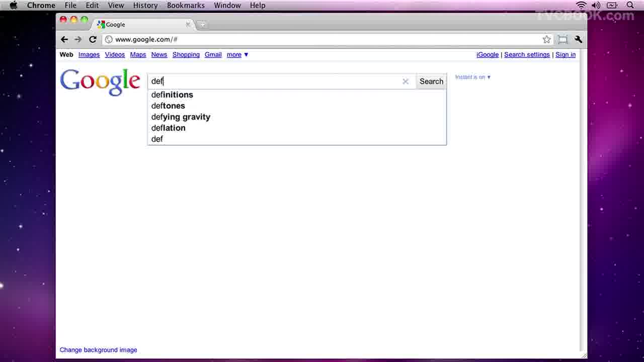Viewport: 644px width, 362px height.
Task: Click the Search button
Action: (x=431, y=81)
